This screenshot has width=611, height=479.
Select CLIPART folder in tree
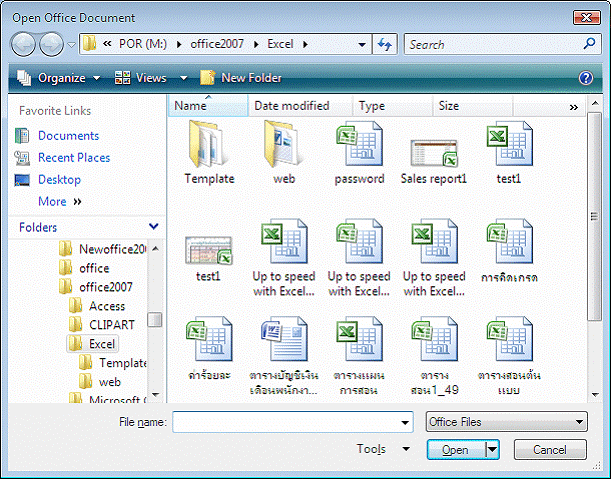102,325
